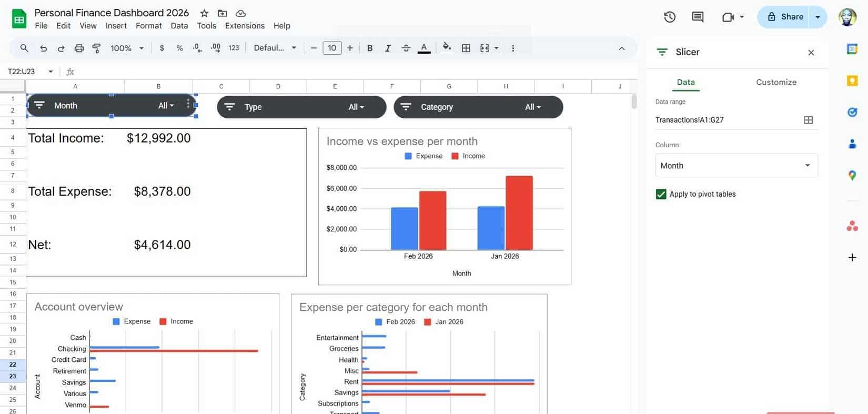Click the get add-ons plus icon
The width and height of the screenshot is (868, 414).
(852, 257)
